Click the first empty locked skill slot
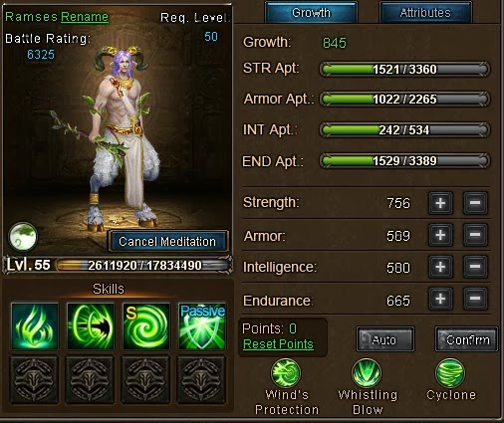Viewport: 504px width, 423px height. pos(35,379)
